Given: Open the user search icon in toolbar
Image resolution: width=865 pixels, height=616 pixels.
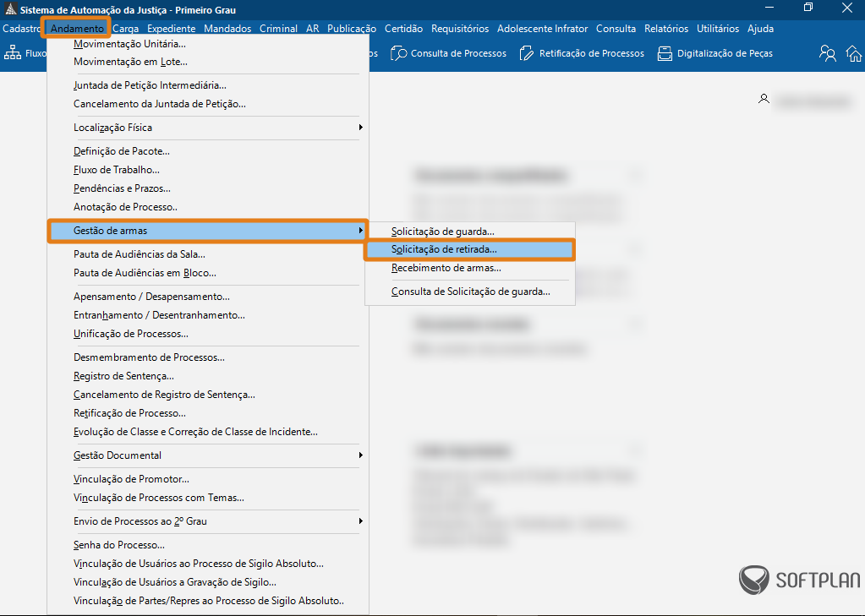Looking at the screenshot, I should point(827,53).
